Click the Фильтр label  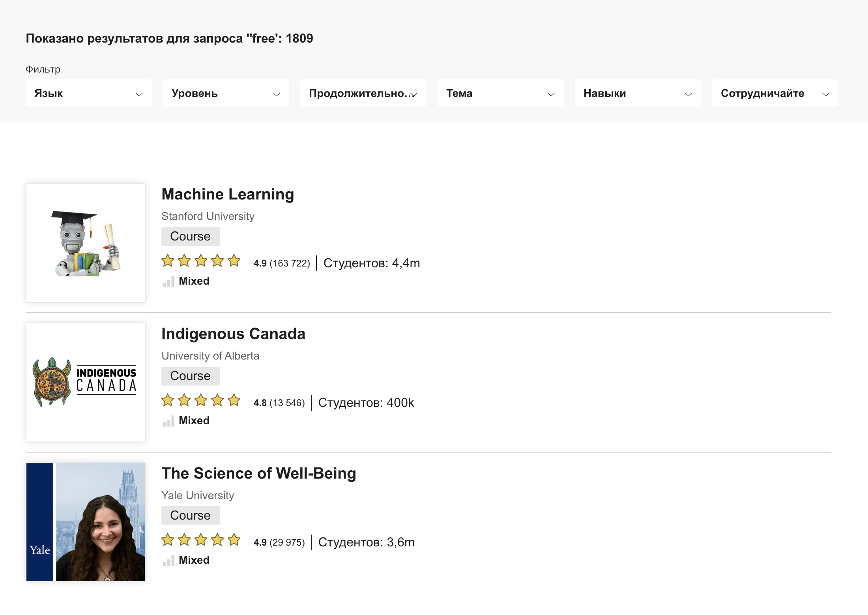(43, 70)
